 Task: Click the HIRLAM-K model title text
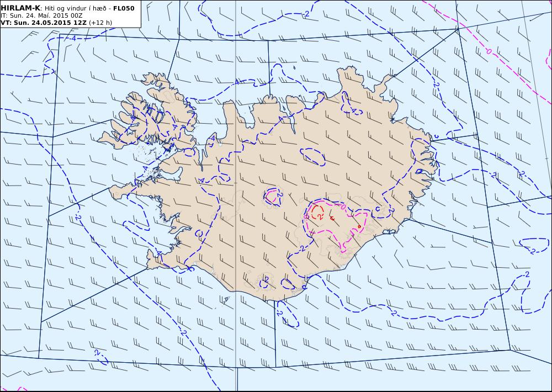[x=20, y=8]
